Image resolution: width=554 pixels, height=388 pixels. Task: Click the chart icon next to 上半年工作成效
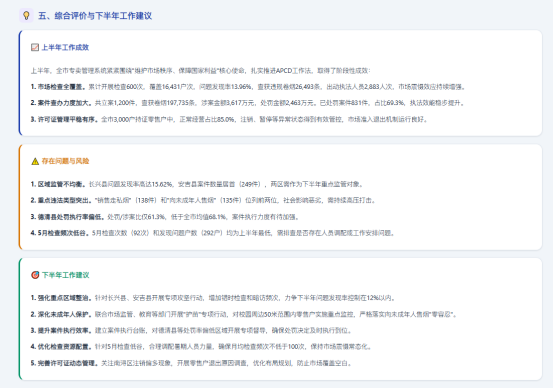coord(35,47)
